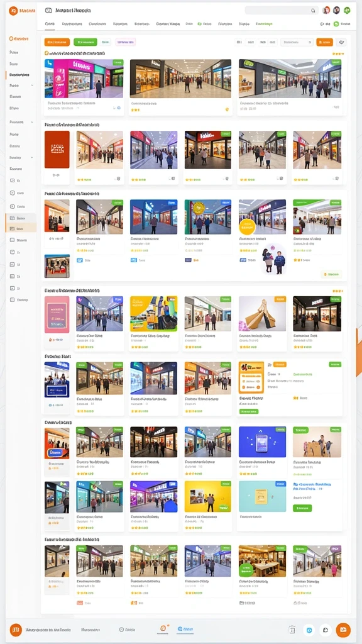Select the highlighted orange sidebar item with grid icon

click(21, 229)
